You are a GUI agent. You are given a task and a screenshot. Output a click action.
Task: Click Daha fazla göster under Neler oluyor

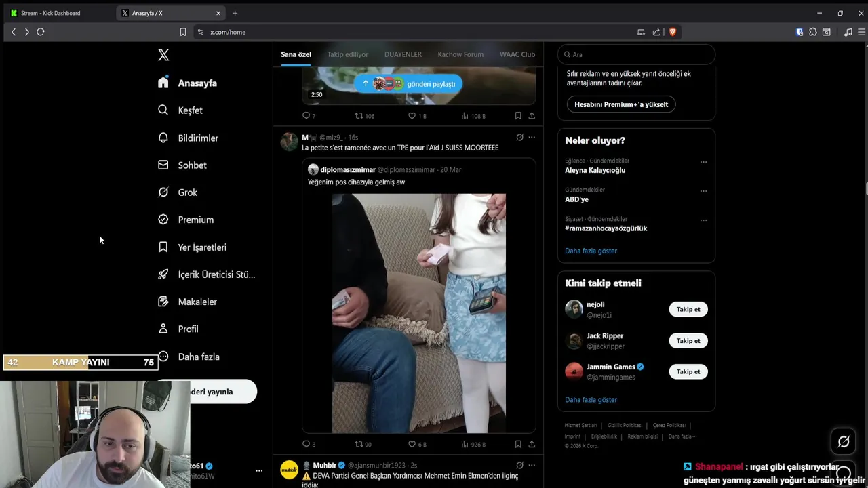[x=591, y=251]
